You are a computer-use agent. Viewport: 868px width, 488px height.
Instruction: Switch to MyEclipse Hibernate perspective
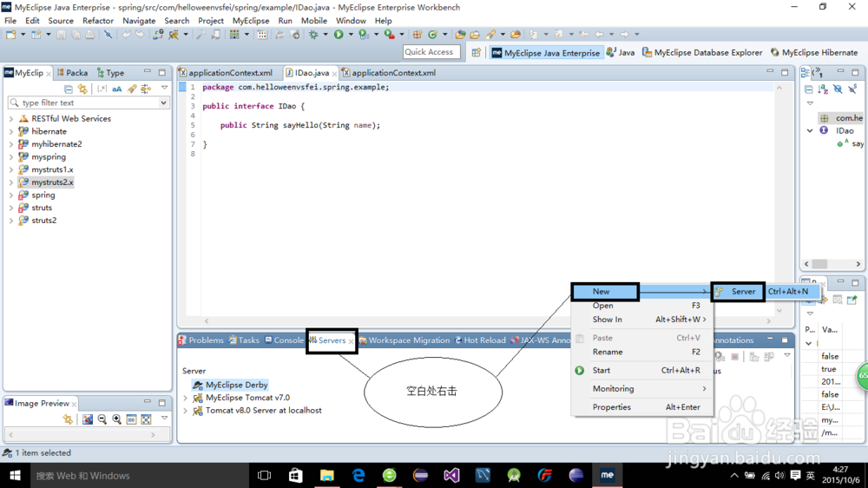pos(814,52)
